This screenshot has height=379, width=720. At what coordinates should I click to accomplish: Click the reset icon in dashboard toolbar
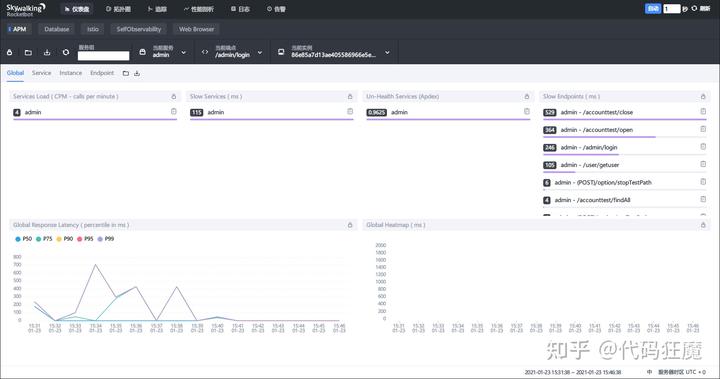[66, 52]
